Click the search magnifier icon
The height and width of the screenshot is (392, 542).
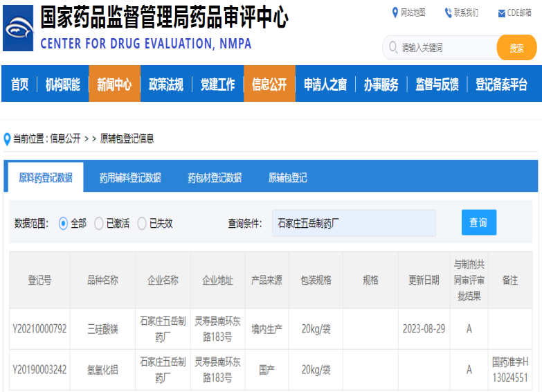[x=393, y=47]
